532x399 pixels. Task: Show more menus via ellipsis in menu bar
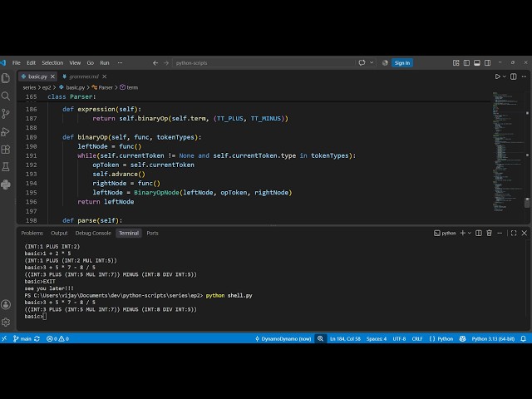[120, 63]
